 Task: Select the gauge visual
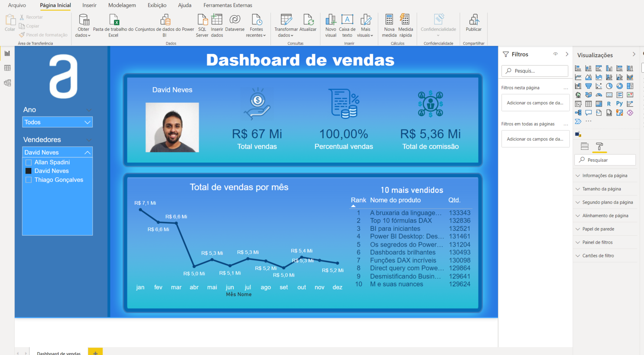(x=599, y=95)
